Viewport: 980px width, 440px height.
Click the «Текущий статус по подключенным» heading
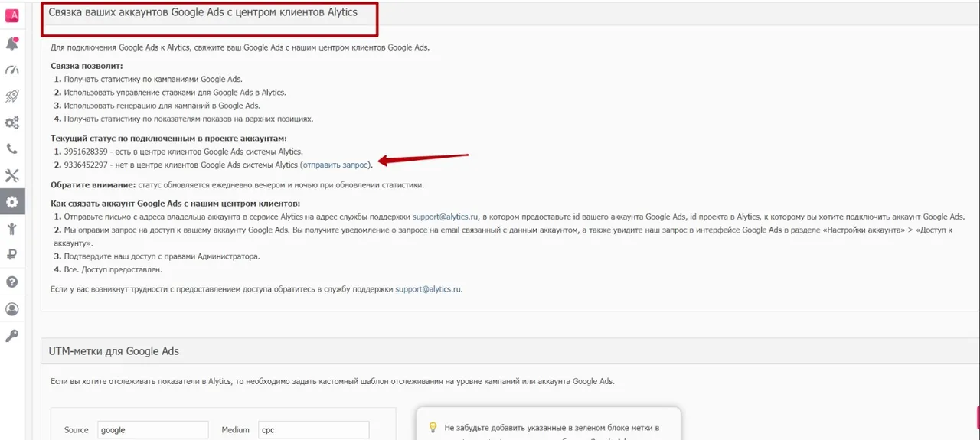[x=168, y=138]
